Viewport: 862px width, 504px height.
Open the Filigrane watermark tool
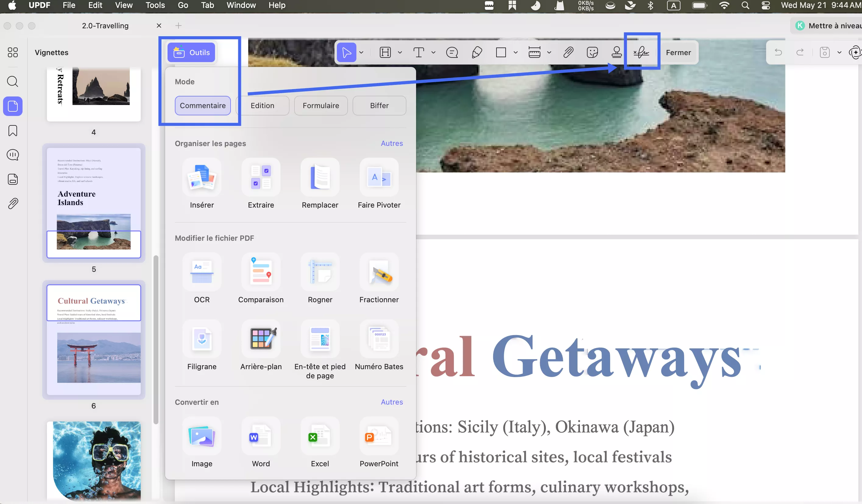[x=202, y=339]
